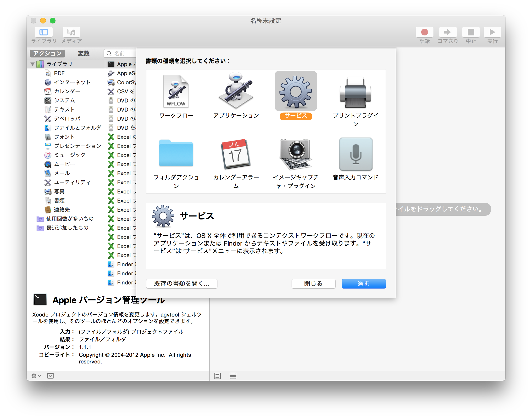Collapse the ライブラリ disclosure triangle

[32, 64]
